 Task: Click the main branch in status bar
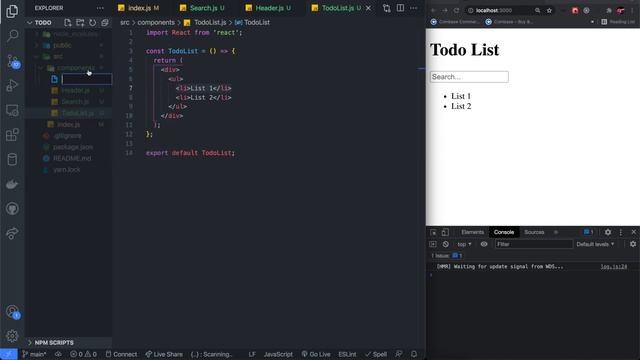click(x=34, y=354)
